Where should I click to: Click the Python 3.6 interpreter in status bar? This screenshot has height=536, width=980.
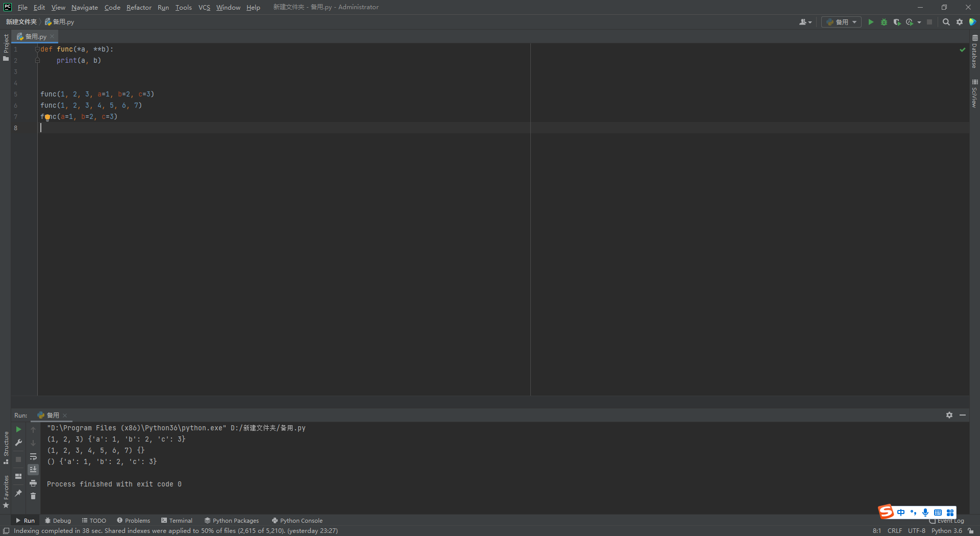946,531
